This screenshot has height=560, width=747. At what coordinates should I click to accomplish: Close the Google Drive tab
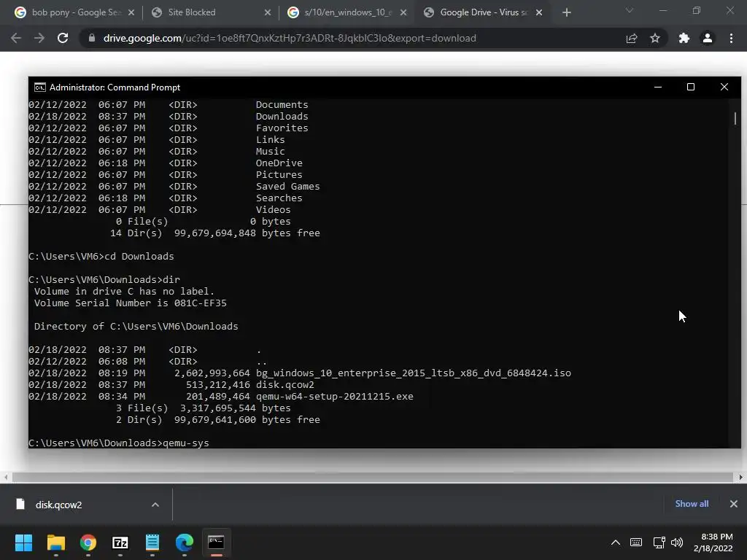coord(539,12)
